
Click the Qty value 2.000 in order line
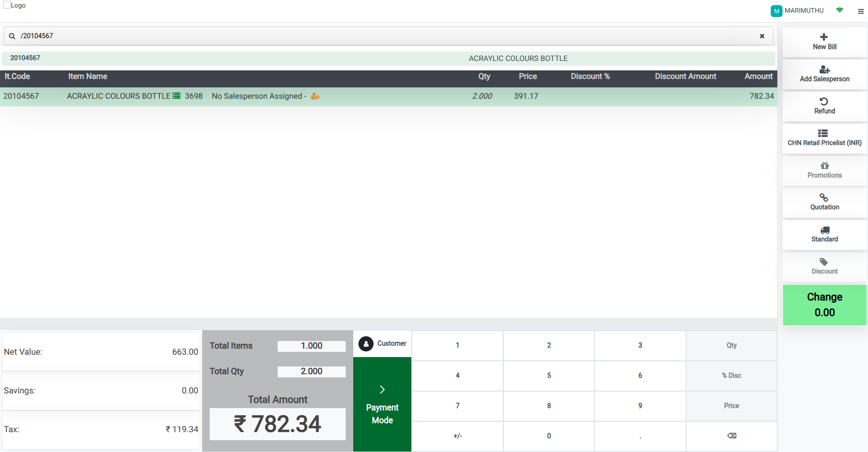pos(482,96)
